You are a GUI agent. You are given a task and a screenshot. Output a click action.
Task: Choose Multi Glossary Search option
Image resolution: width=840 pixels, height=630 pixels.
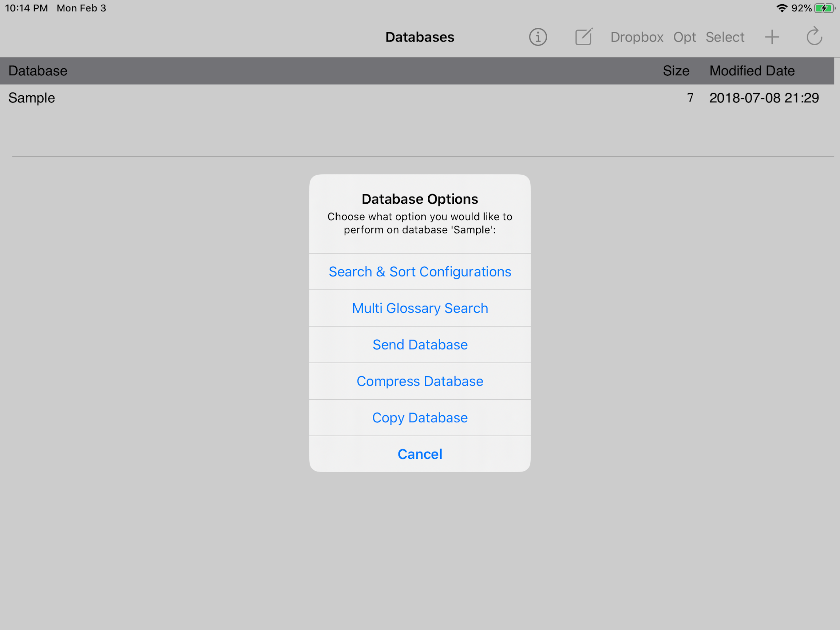pos(420,308)
